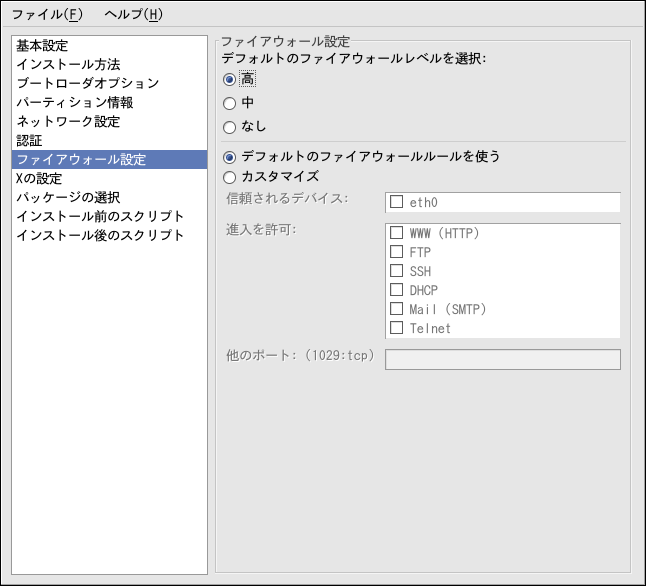The image size is (646, 586).
Task: Choose the 中 firewall level radio button
Action: (x=230, y=103)
